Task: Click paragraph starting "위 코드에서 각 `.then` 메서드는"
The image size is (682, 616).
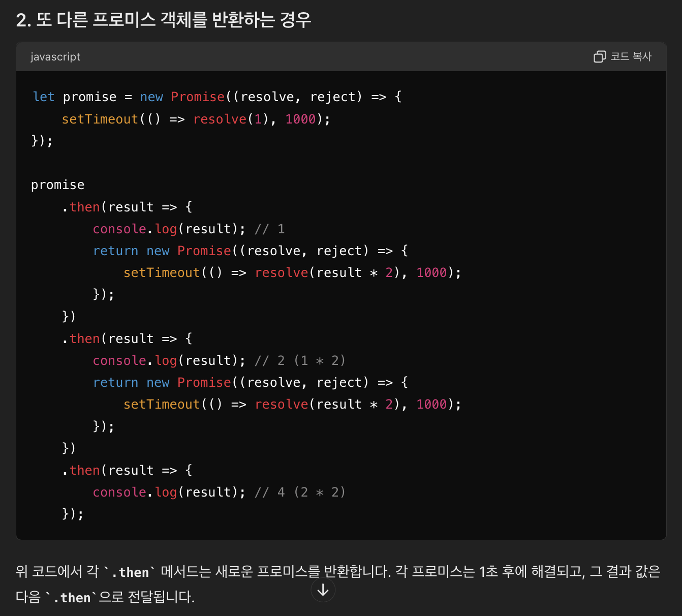Action: [x=338, y=584]
